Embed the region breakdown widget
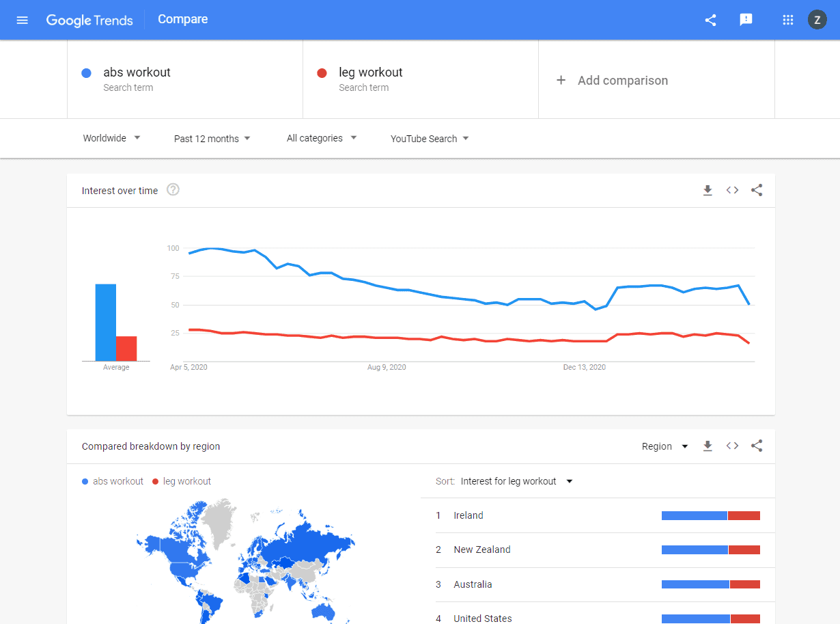Screen dimensions: 840x624 pyautogui.click(x=732, y=446)
